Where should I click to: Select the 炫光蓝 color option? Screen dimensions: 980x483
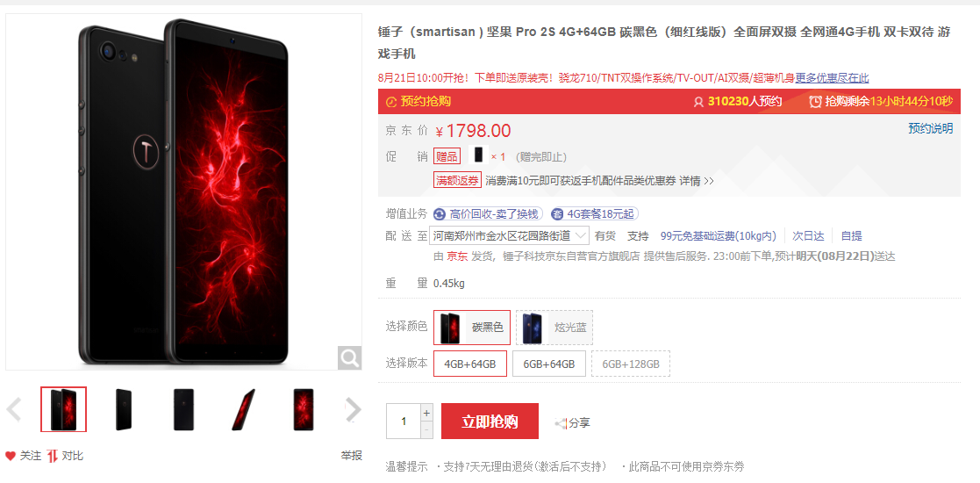coord(554,328)
